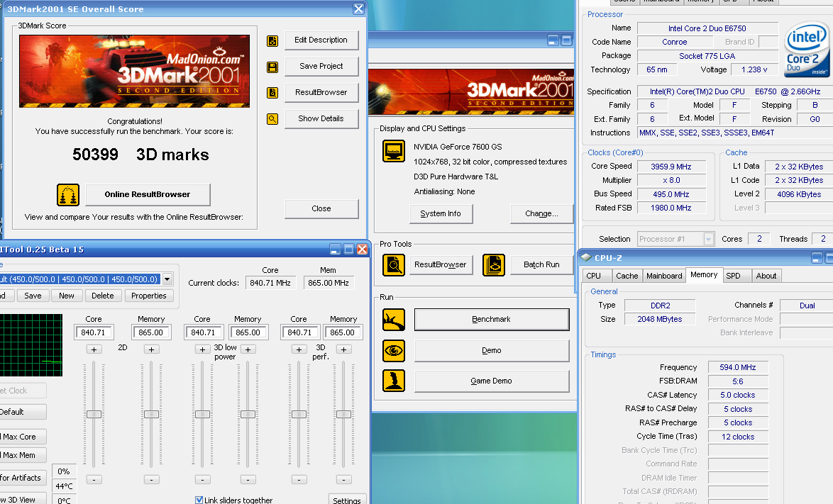
Task: Click the Pro Tools ResultBrowser magnifier icon
Action: pos(394,264)
